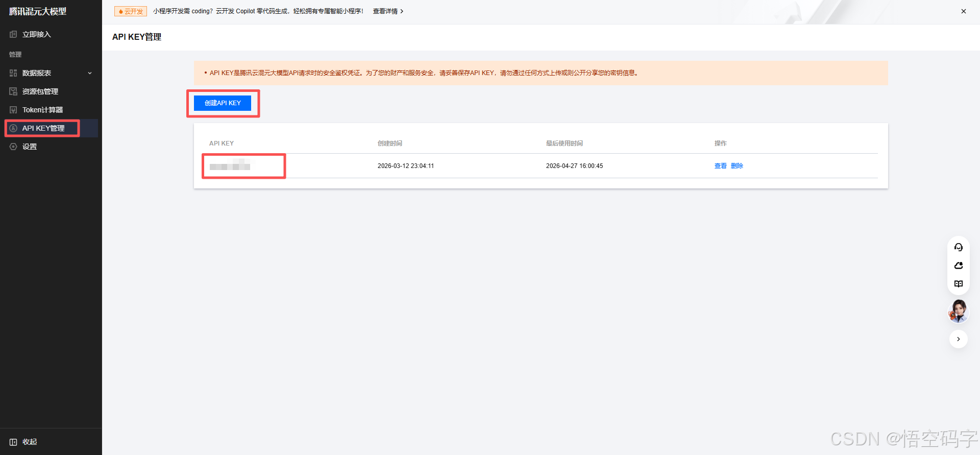This screenshot has width=980, height=455.
Task: Click the 创建API KEY button
Action: [x=223, y=103]
